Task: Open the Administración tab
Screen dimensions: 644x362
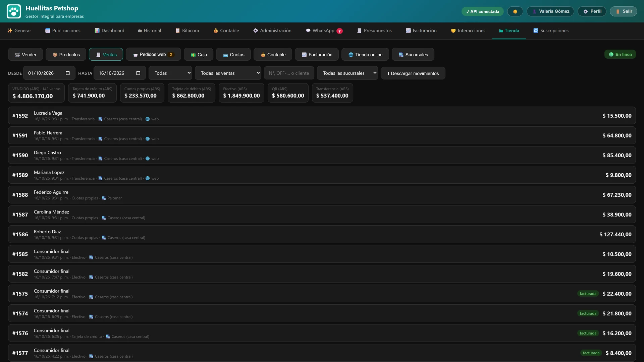Action: click(x=272, y=31)
